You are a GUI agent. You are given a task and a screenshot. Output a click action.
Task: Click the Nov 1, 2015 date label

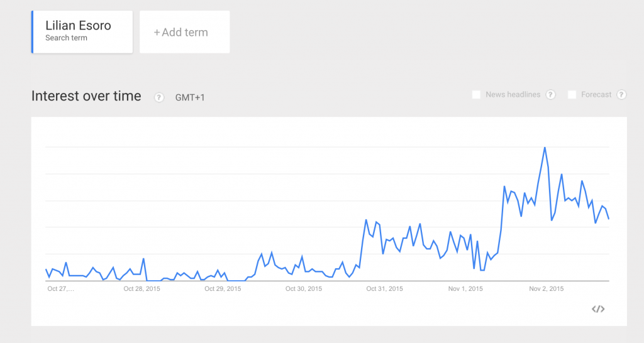coord(465,289)
